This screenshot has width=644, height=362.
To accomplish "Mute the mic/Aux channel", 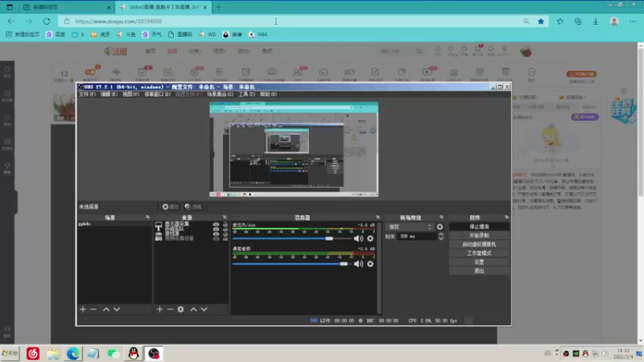I will [358, 238].
